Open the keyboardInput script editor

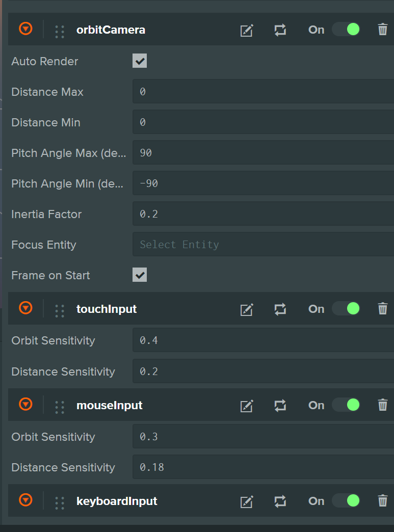(247, 501)
